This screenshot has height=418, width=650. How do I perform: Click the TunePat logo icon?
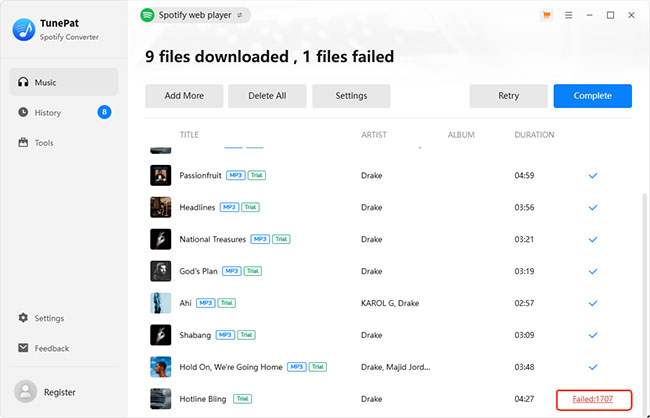point(24,29)
